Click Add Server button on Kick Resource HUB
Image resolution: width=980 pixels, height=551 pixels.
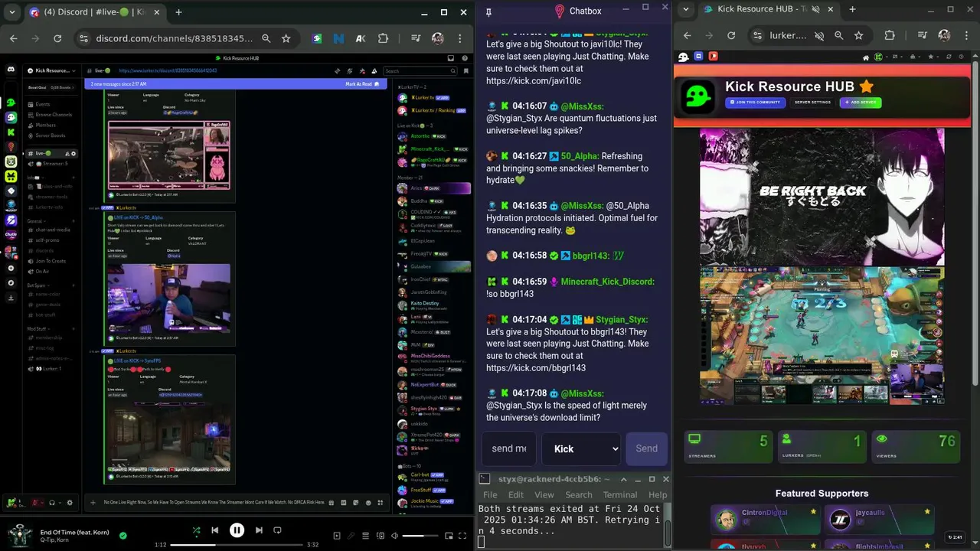861,102
